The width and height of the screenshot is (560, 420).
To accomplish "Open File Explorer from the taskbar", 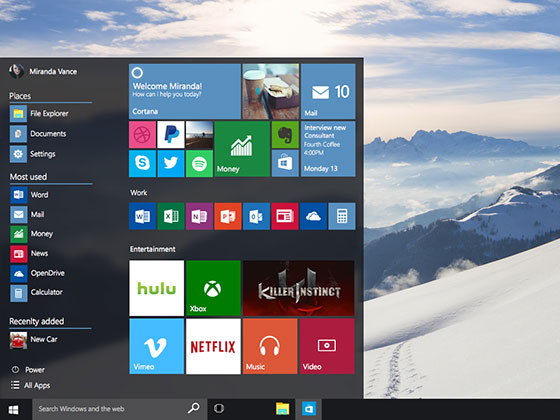I will coord(282,409).
